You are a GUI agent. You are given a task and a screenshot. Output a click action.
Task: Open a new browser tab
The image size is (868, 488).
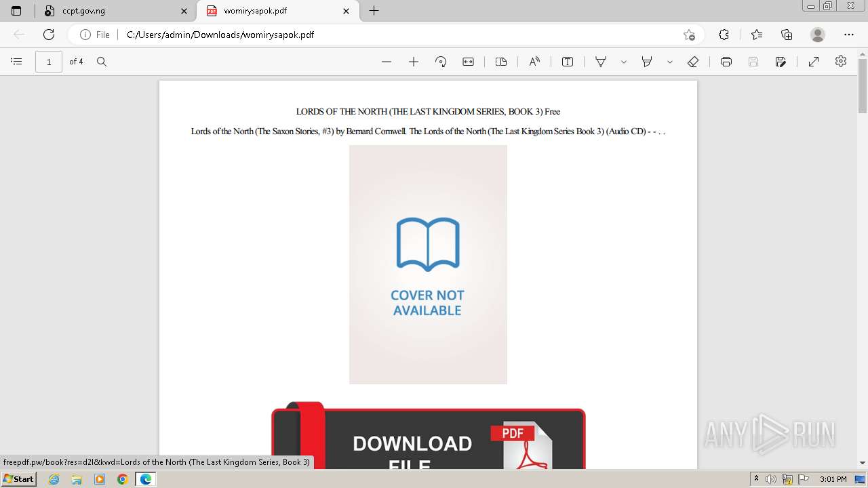pyautogui.click(x=374, y=11)
